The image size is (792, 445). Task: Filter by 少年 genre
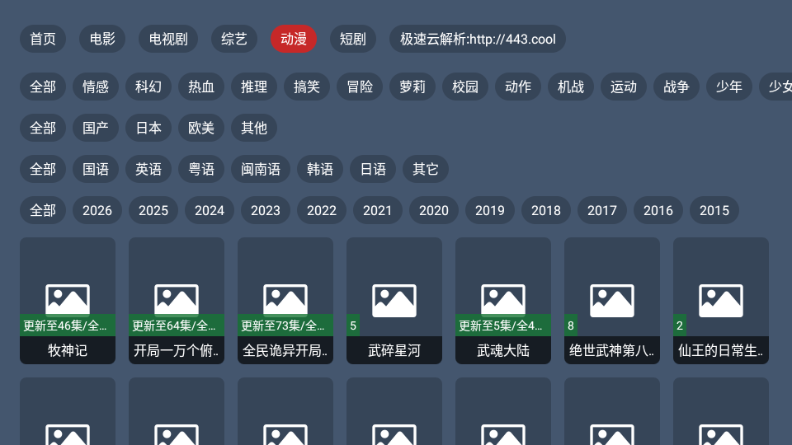729,87
